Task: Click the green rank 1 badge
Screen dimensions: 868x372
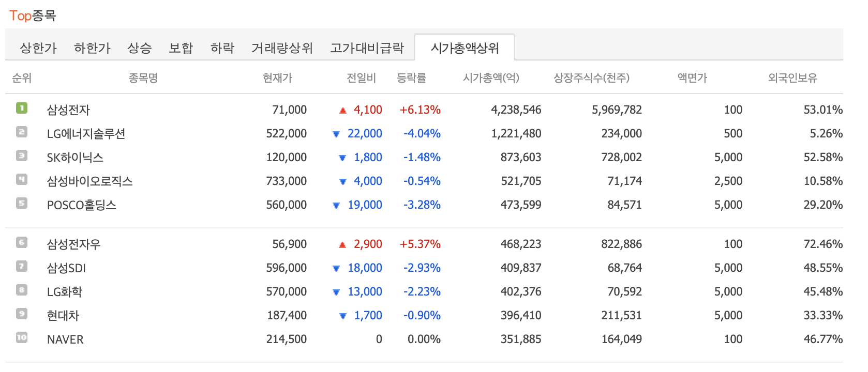Action: click(22, 108)
